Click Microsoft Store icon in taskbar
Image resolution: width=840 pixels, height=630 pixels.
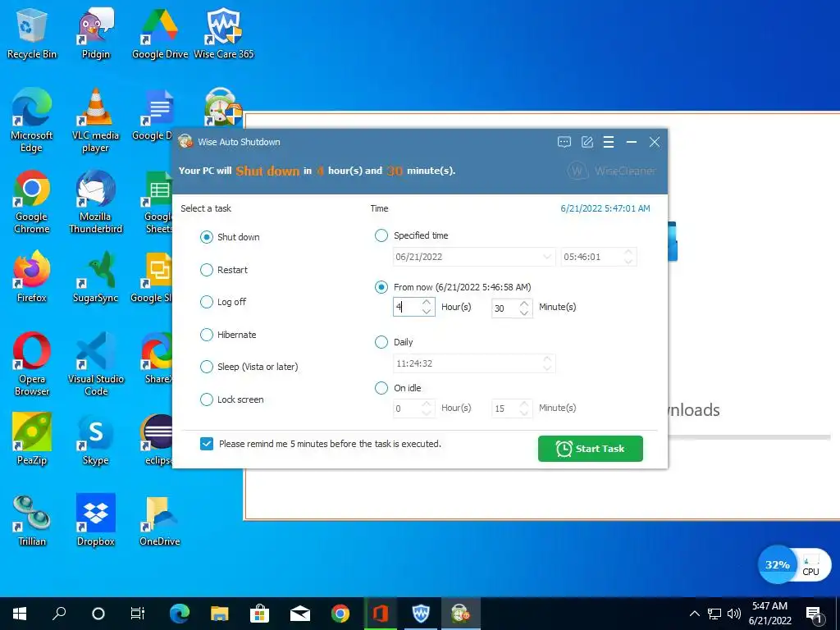click(x=260, y=614)
